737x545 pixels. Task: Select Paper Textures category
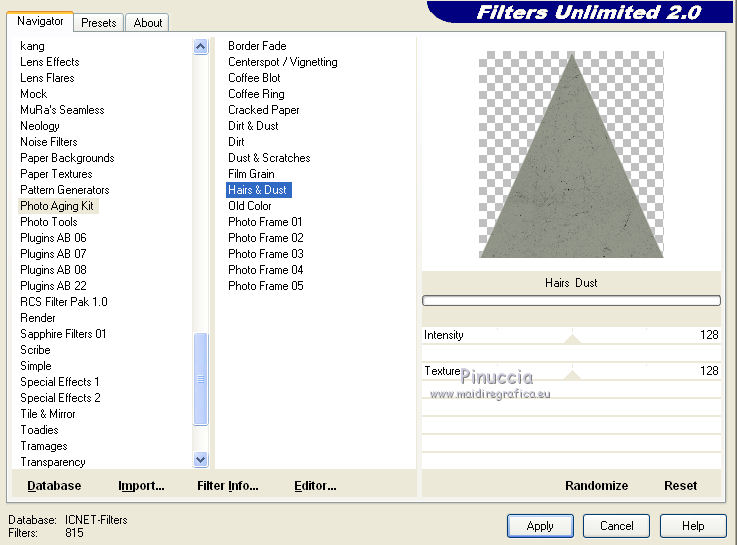coord(56,174)
